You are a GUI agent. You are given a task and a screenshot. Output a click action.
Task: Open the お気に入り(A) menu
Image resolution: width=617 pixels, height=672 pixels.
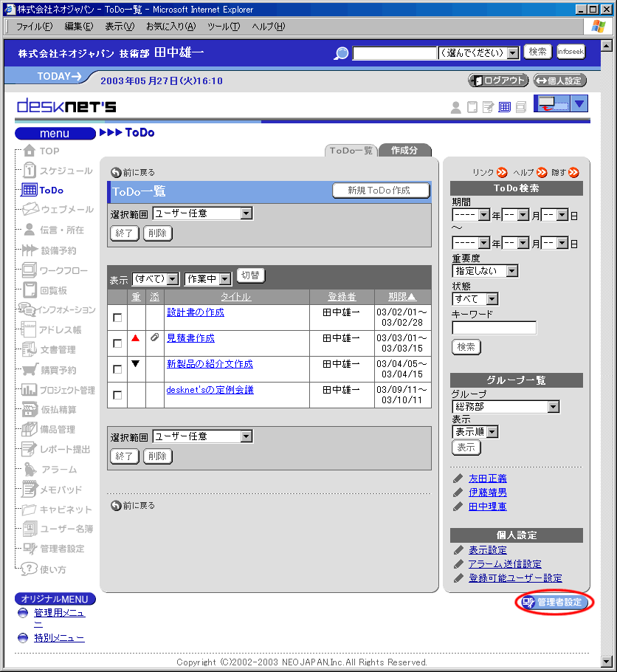170,27
